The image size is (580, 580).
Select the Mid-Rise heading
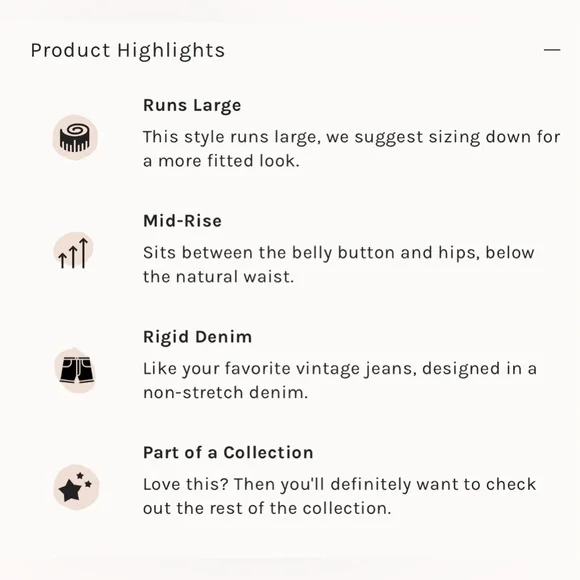182,221
